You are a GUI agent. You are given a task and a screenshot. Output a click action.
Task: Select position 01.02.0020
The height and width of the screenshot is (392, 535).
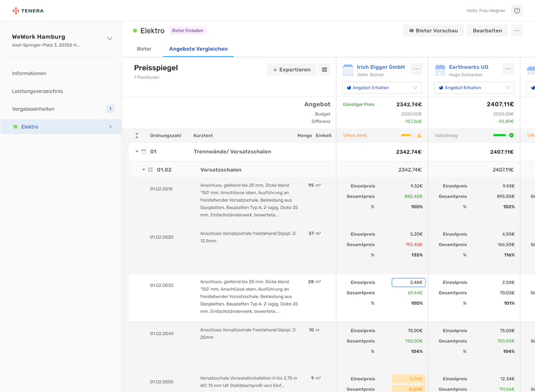point(162,237)
